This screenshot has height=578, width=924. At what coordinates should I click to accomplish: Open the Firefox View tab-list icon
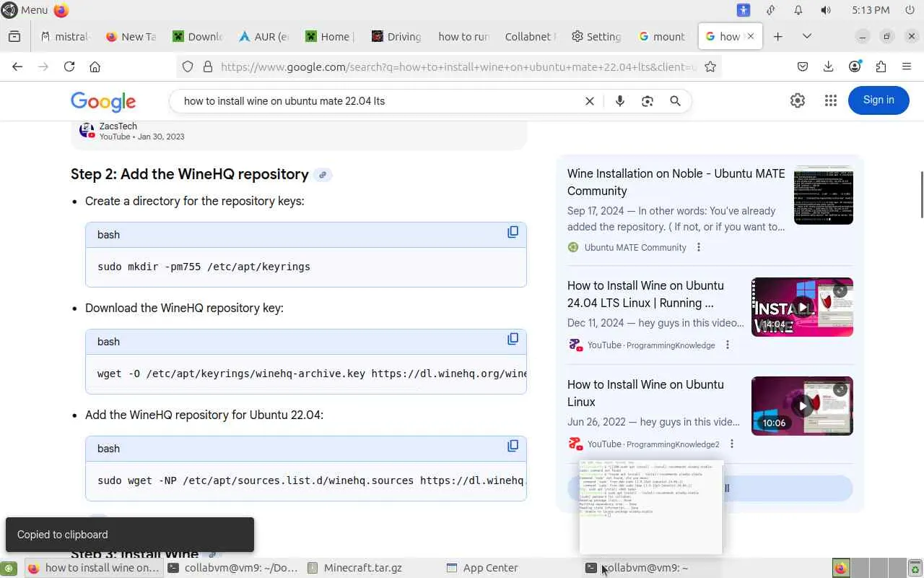click(x=14, y=36)
